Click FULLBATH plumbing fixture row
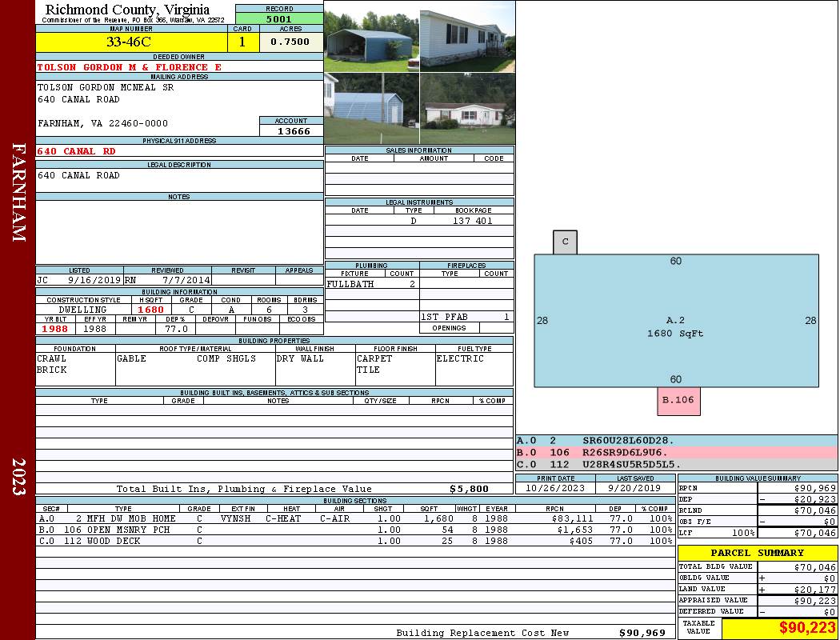Image resolution: width=840 pixels, height=640 pixels. [x=372, y=284]
